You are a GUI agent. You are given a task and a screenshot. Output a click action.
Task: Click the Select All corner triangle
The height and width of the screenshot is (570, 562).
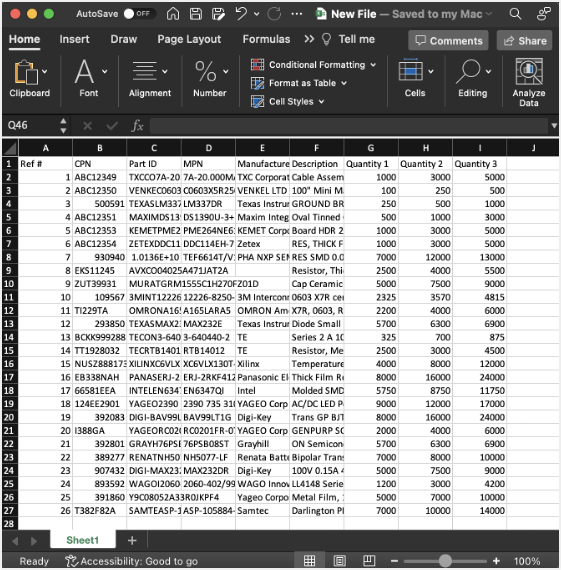coord(10,148)
